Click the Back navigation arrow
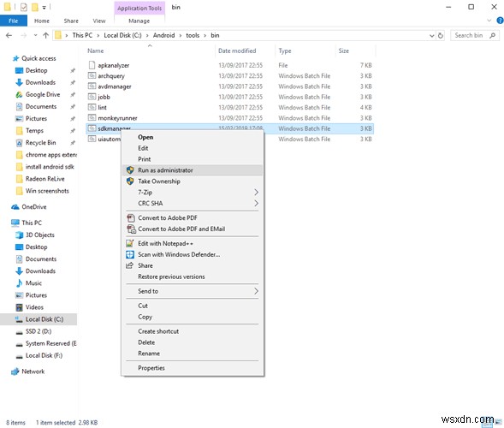Image resolution: width=504 pixels, height=428 pixels. coord(9,35)
